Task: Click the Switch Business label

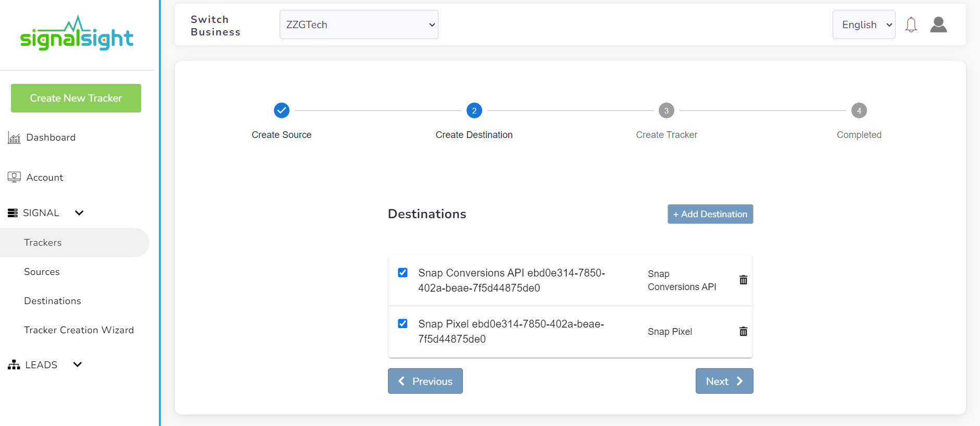Action: pos(216,26)
